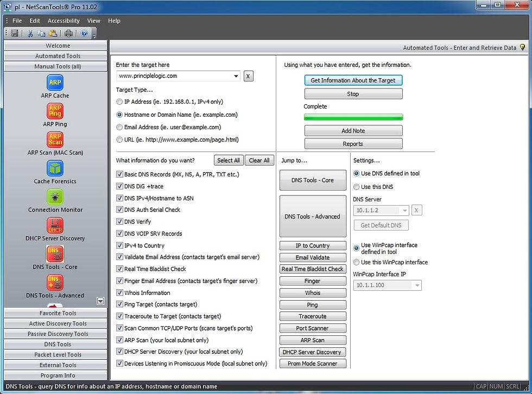Viewport: 532px width, 394px height.
Task: Open the File menu
Action: pyautogui.click(x=17, y=21)
